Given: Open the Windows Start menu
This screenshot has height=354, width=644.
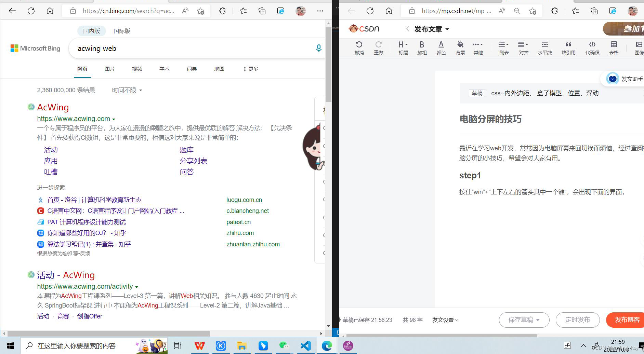Looking at the screenshot, I should tap(10, 346).
